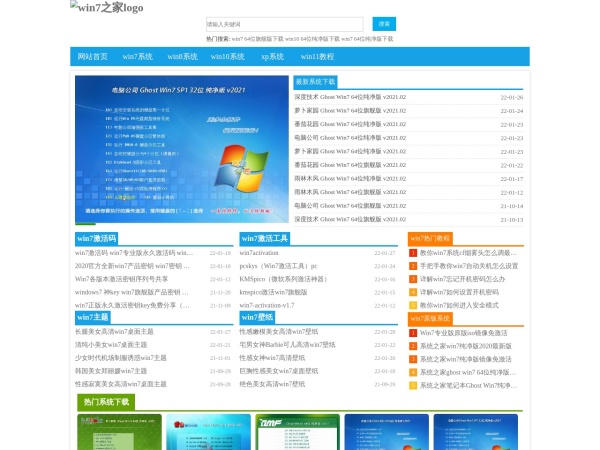Viewport: 600px width, 450px height.
Task: Open the 最新系统下载 section header
Action: 315,82
